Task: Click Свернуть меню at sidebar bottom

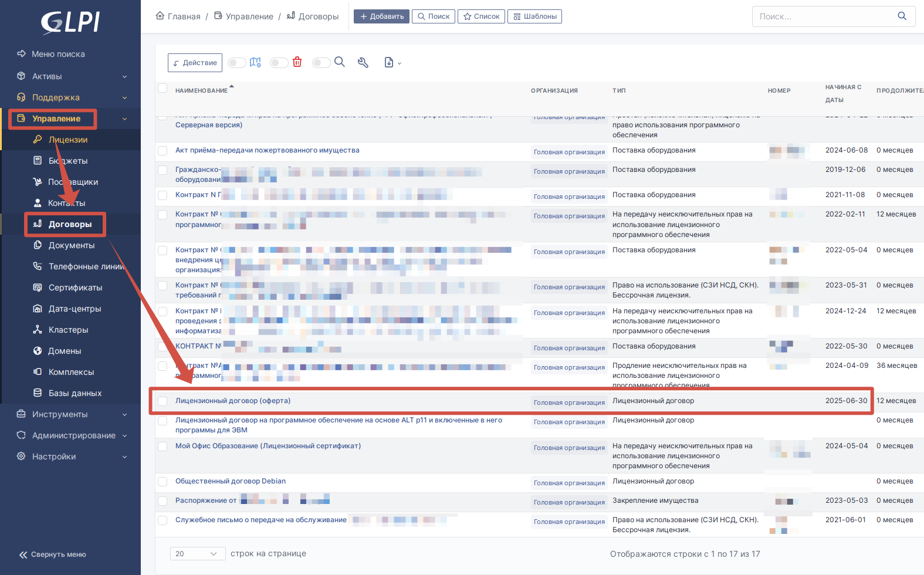Action: (53, 554)
